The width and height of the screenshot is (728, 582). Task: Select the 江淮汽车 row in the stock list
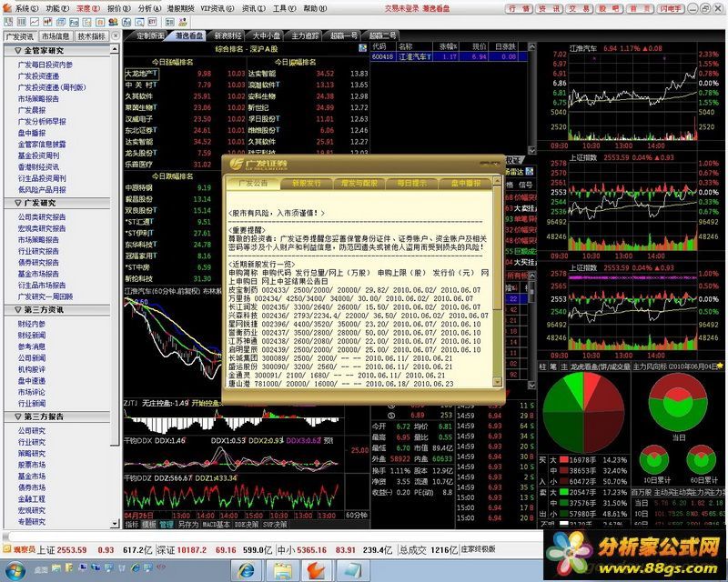pos(449,56)
